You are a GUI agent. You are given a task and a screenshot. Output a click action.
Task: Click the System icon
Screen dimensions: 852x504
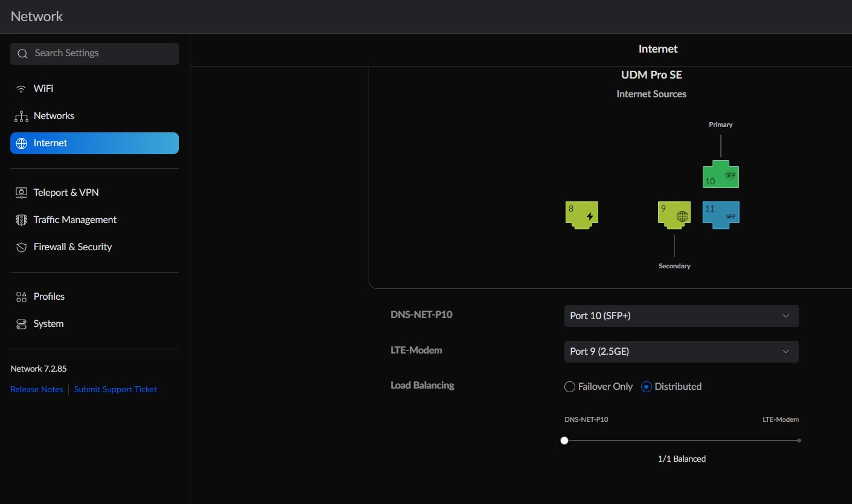21,324
